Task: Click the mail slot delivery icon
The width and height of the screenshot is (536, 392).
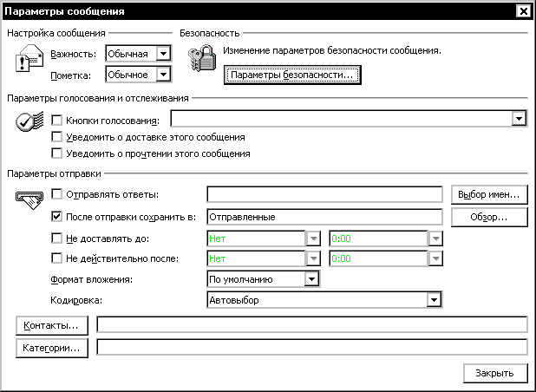Action: [x=29, y=200]
